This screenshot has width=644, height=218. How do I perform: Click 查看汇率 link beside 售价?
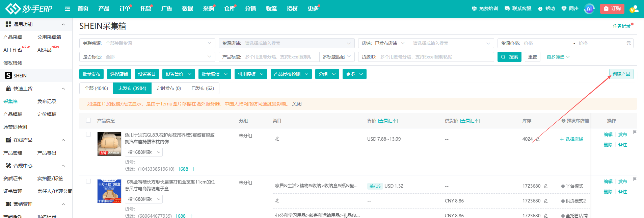tap(388, 121)
